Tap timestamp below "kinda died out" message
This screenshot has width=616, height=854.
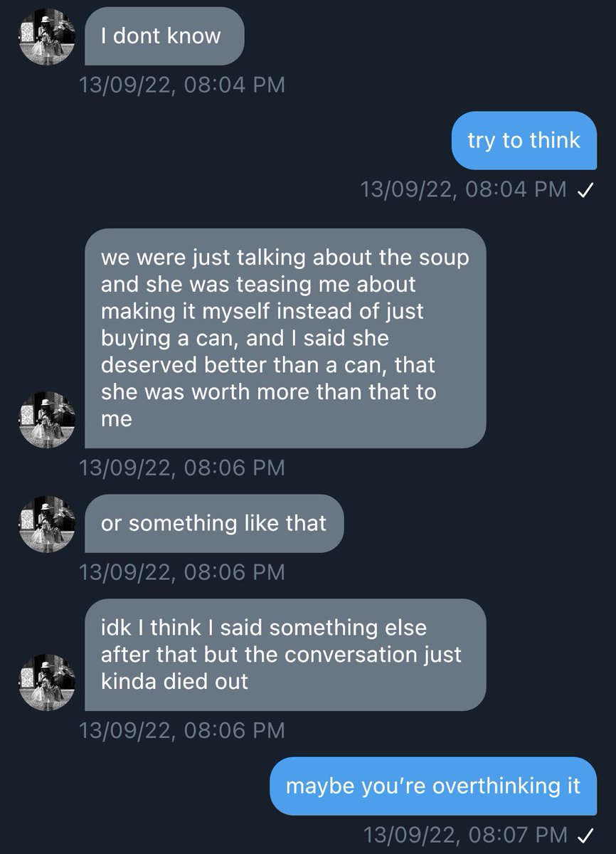pyautogui.click(x=182, y=731)
